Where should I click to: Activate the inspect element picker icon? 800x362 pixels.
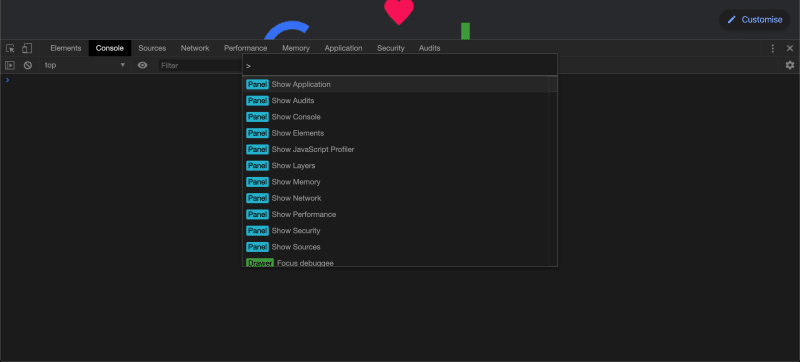(x=10, y=48)
